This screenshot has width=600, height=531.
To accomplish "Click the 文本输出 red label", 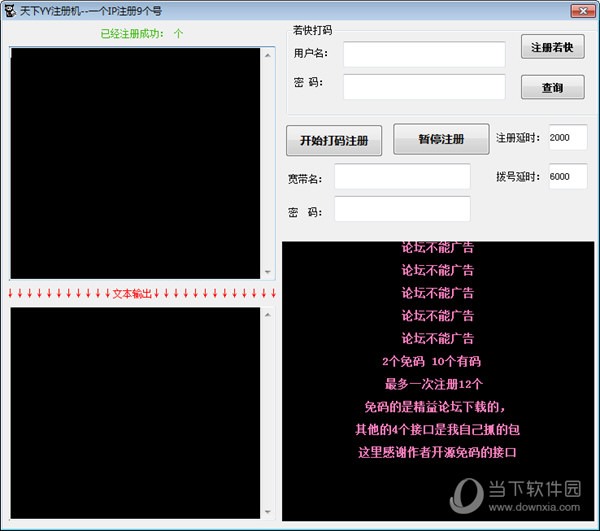I will 132,294.
